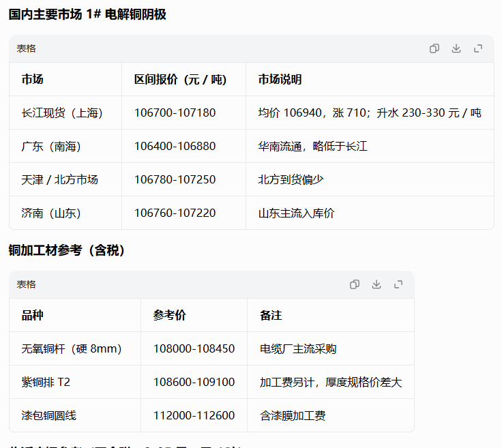This screenshot has height=448, width=502.
Task: Click the price 106400-106880
Action: (x=175, y=146)
